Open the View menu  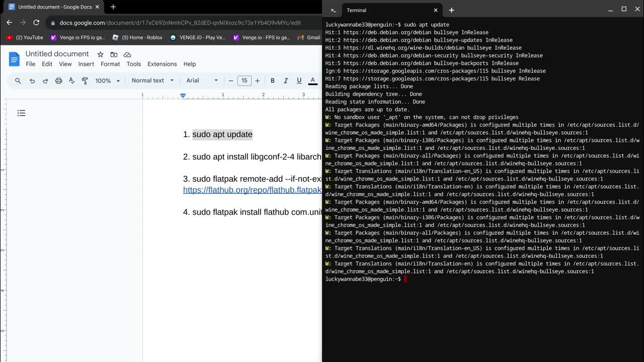point(65,64)
